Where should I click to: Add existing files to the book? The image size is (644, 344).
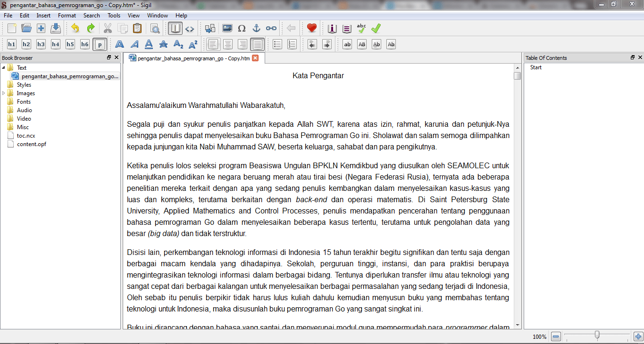click(x=41, y=28)
